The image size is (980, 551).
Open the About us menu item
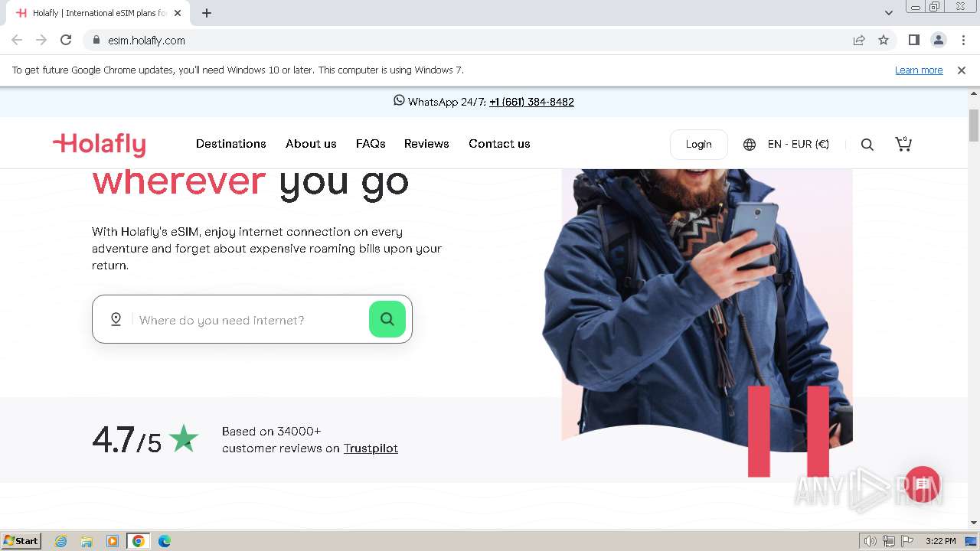click(x=311, y=144)
